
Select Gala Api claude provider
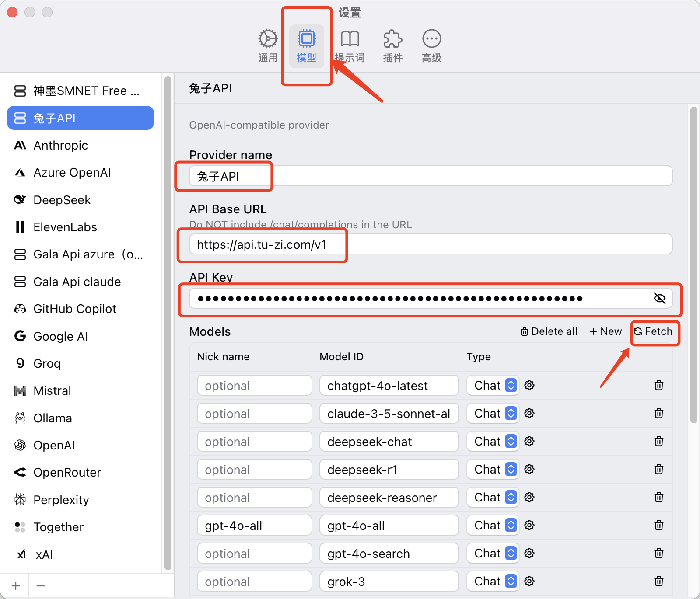80,282
